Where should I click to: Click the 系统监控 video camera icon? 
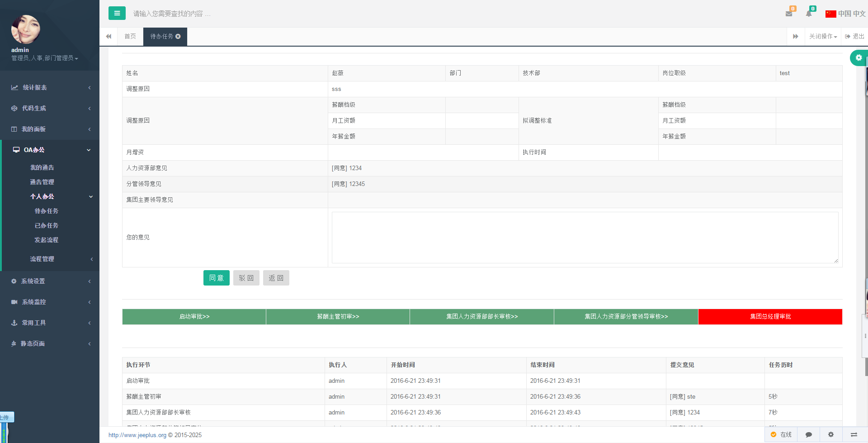click(14, 302)
